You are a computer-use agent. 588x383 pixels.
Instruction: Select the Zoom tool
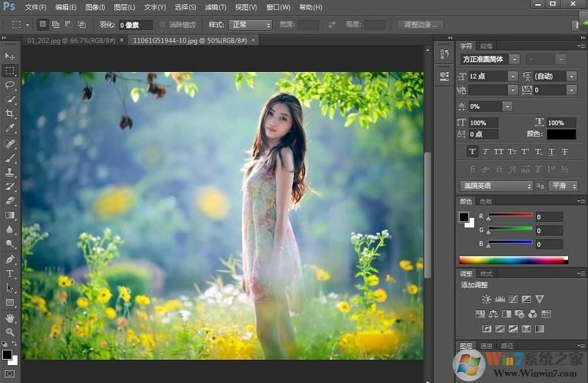[x=10, y=332]
